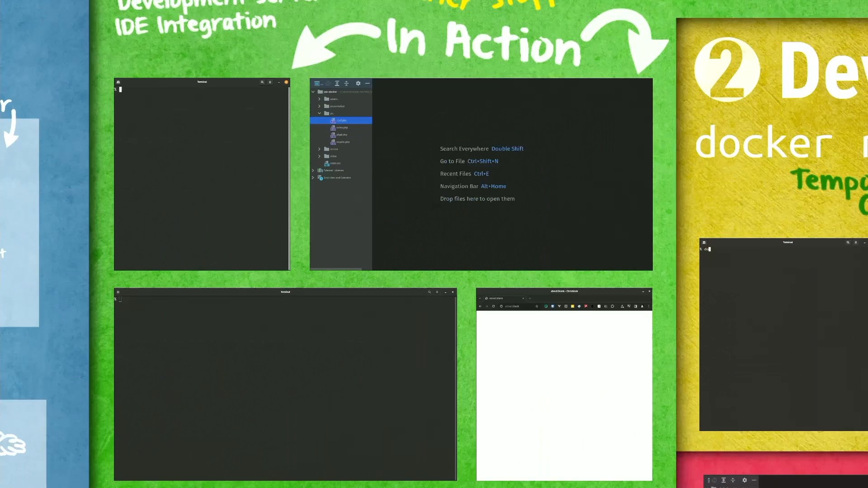Viewport: 868px width, 488px height.
Task: Open project panel gear settings
Action: pyautogui.click(x=358, y=84)
